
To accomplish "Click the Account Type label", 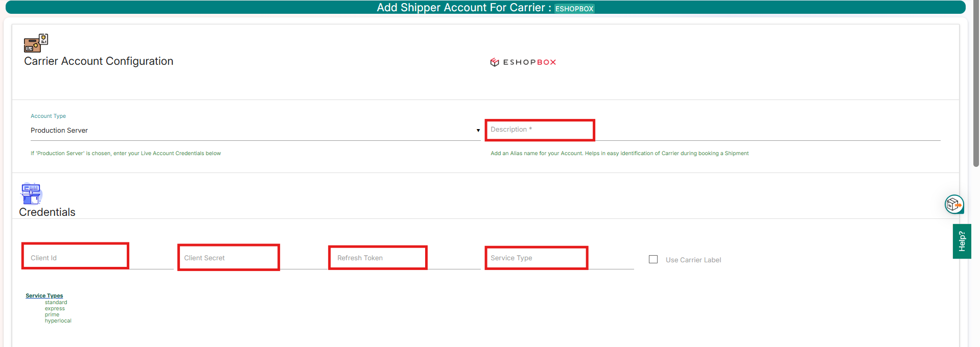I will [x=48, y=116].
